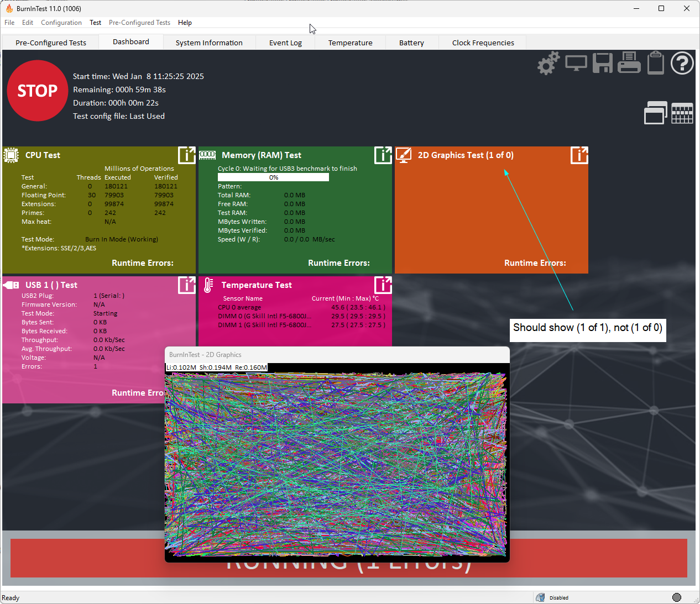Viewport: 700px width, 604px height.
Task: Click the DIMM 1 sensor row
Action: (x=301, y=325)
